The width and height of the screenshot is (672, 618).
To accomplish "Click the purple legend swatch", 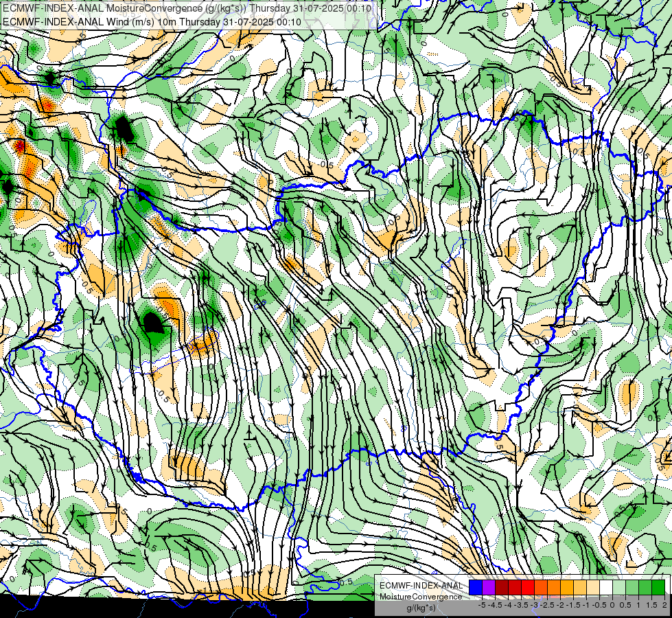I will [x=489, y=587].
